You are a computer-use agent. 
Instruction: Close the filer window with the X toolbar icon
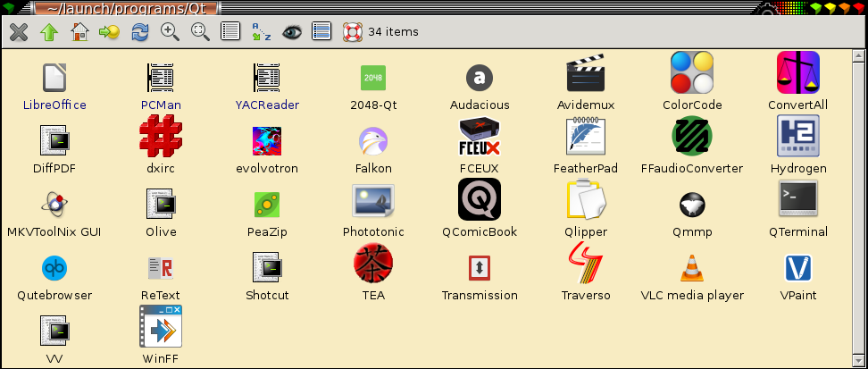(19, 31)
